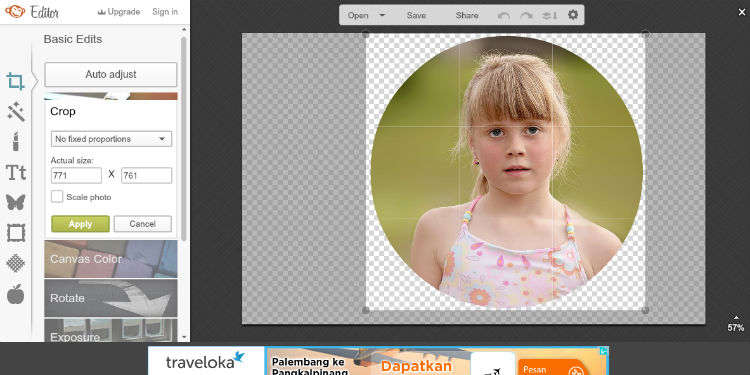Close the editor with the X icon
750x375 pixels.
click(x=742, y=12)
